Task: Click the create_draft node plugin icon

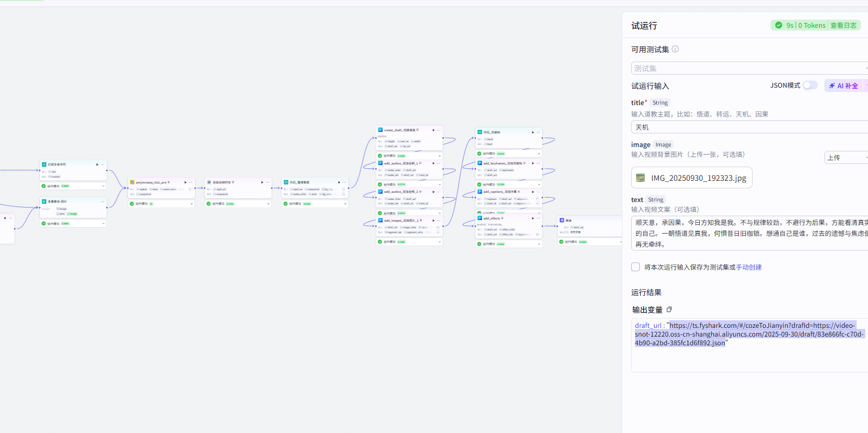Action: 381,130
